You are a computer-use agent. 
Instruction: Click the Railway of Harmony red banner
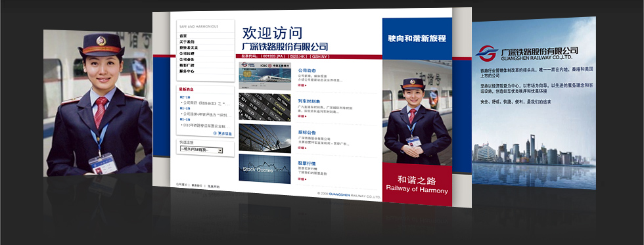tap(417, 185)
